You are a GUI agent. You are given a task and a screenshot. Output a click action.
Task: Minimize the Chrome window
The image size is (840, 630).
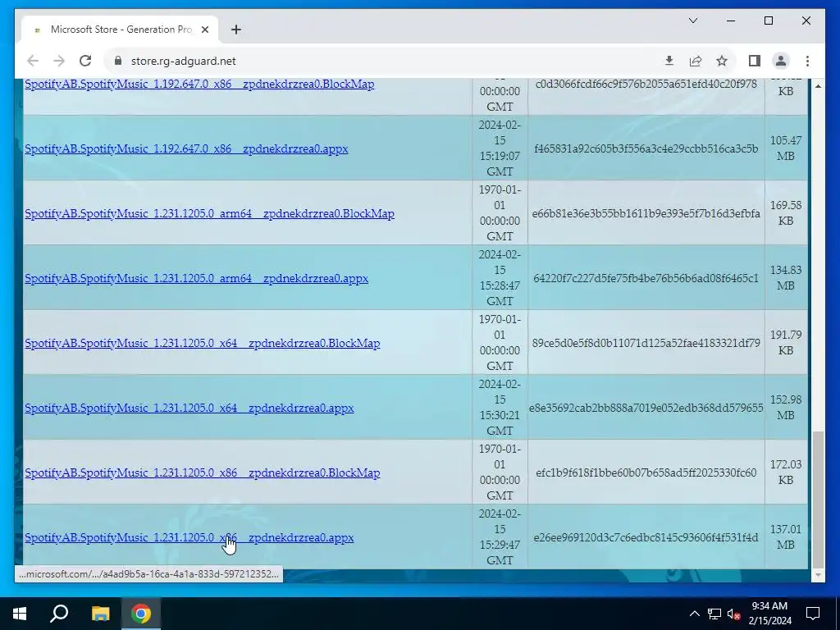pos(731,21)
